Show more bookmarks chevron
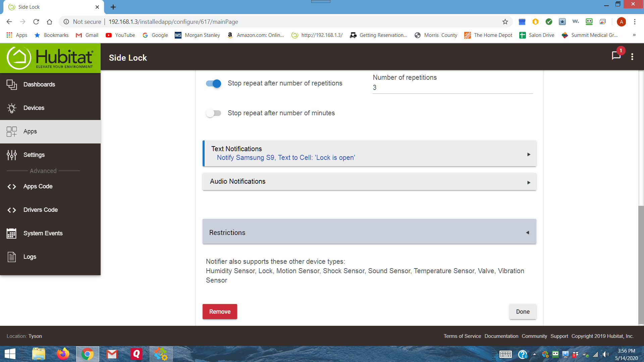 tap(634, 35)
